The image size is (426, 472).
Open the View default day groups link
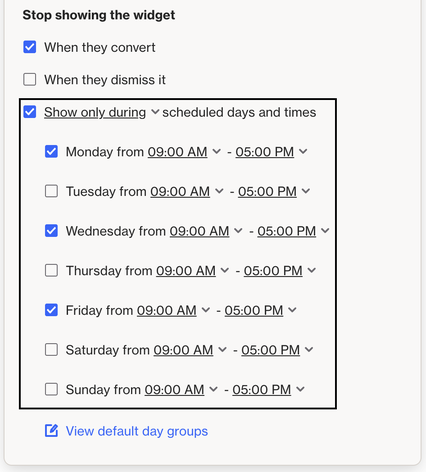pos(137,431)
